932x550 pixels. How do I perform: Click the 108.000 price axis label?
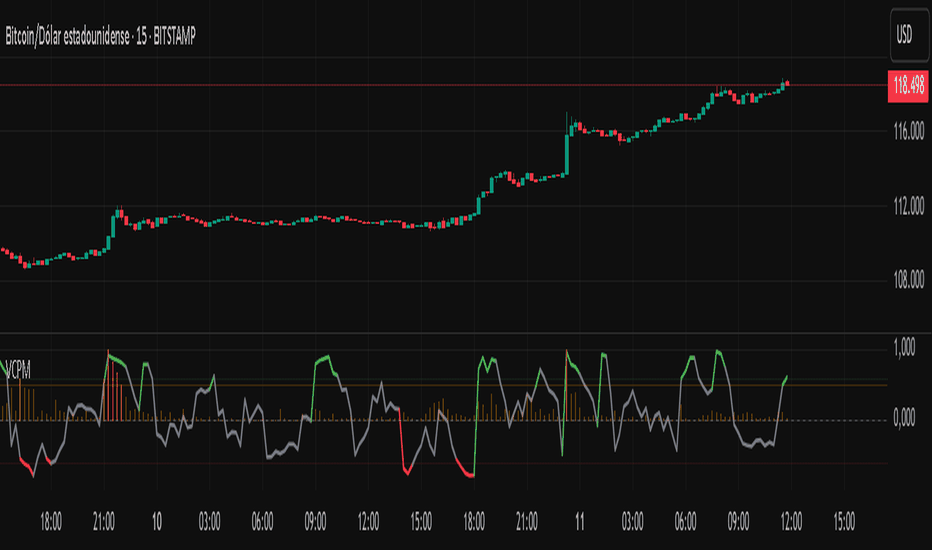point(909,280)
